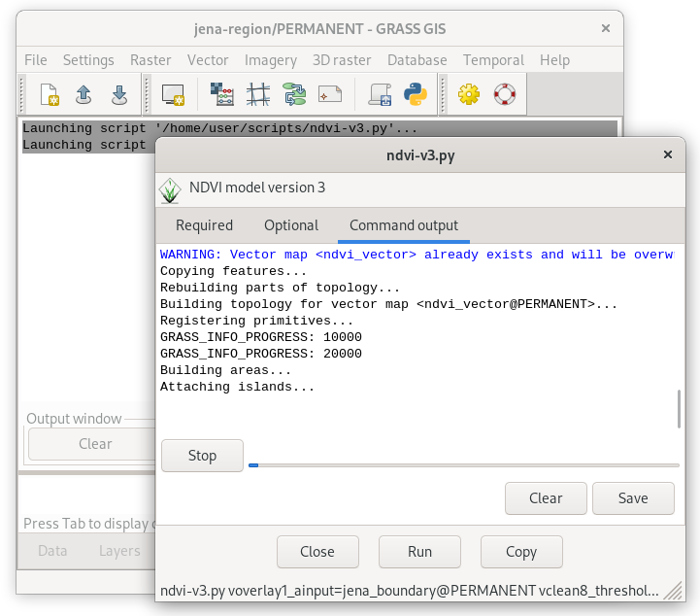This screenshot has width=700, height=616.
Task: Click 'Copying features...' output line
Action: pyautogui.click(x=233, y=271)
